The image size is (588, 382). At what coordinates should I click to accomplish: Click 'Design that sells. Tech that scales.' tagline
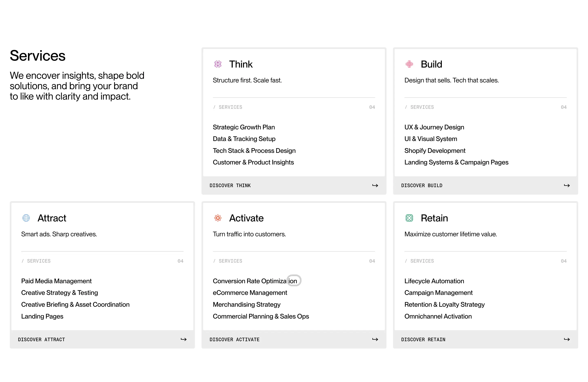[452, 80]
